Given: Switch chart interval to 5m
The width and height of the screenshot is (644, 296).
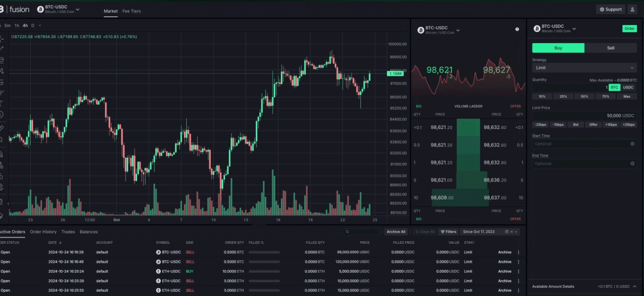Looking at the screenshot, I should 7,25.
